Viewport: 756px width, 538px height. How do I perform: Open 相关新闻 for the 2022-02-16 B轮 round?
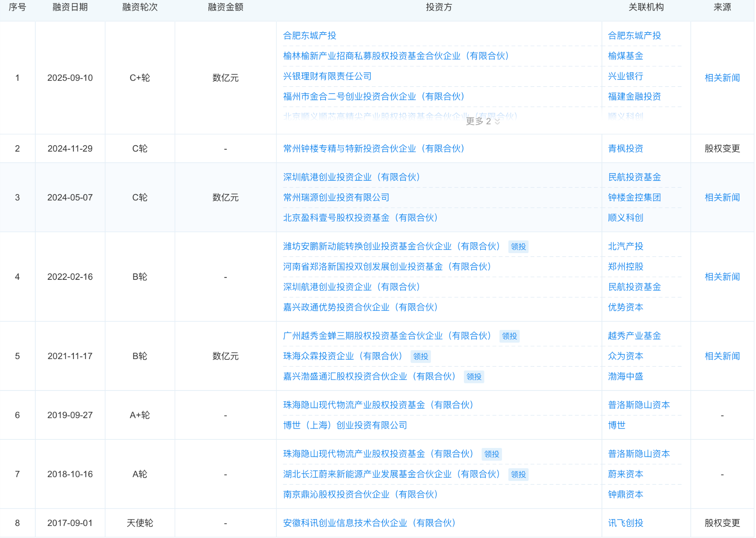(x=722, y=277)
